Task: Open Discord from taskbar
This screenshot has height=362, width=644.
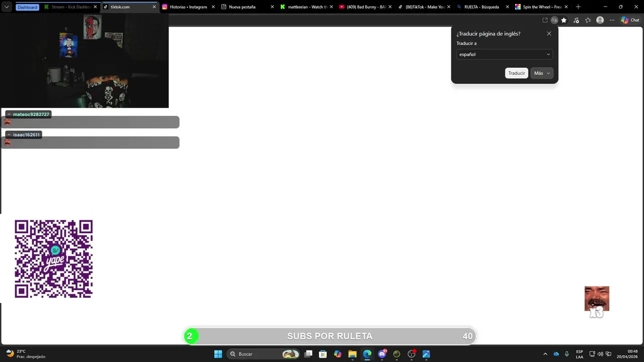Action: coord(382,354)
